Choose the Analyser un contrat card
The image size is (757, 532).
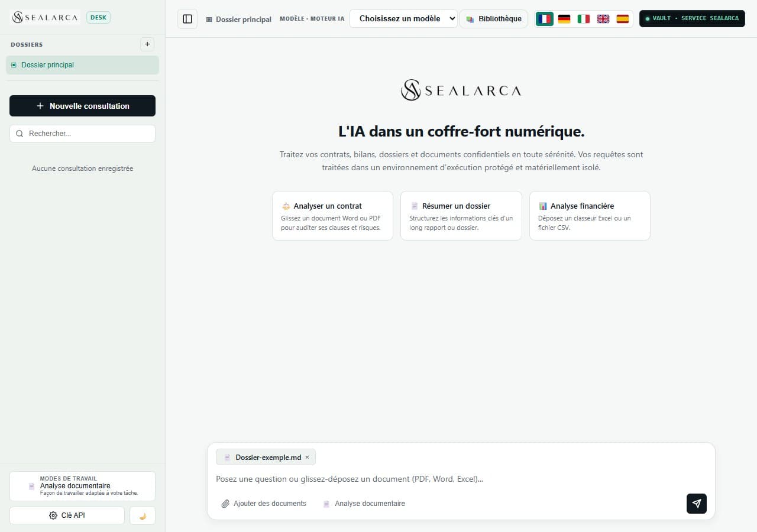[332, 216]
